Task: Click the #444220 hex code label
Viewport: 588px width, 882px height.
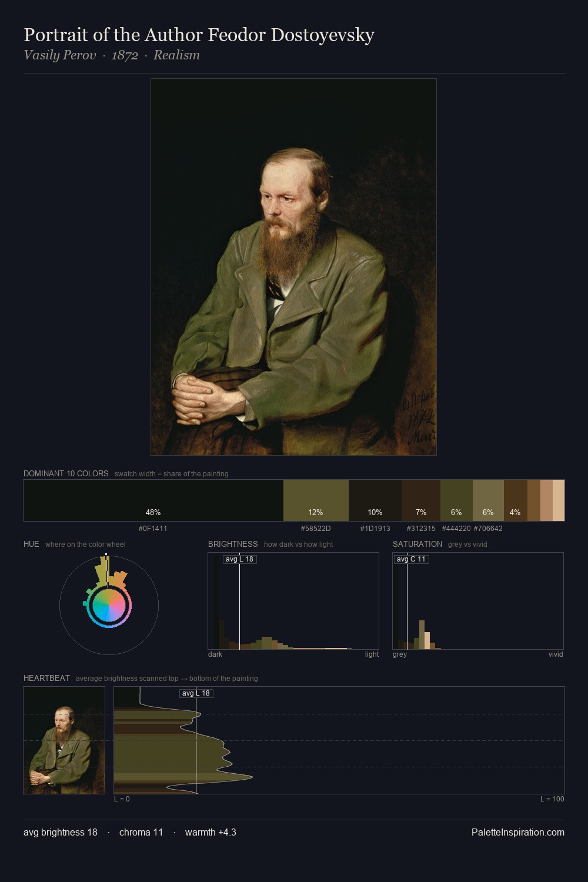Action: (x=456, y=529)
